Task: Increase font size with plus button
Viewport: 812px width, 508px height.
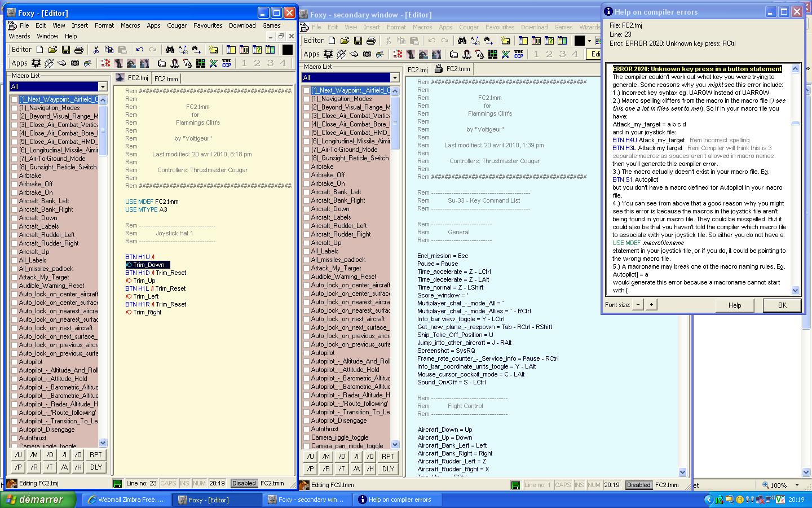Action: coord(651,305)
